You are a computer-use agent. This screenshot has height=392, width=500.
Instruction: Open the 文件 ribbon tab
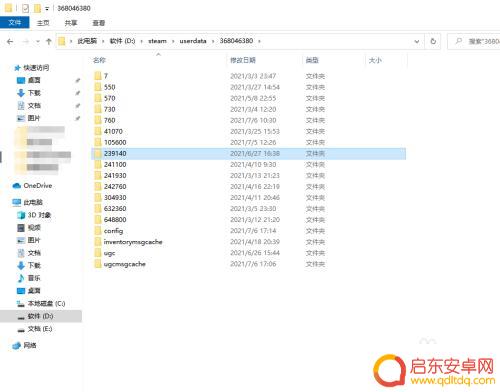(x=15, y=23)
